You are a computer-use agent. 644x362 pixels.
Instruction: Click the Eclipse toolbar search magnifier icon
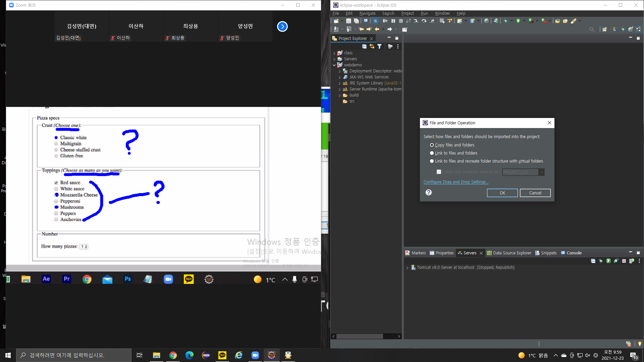[592, 29]
